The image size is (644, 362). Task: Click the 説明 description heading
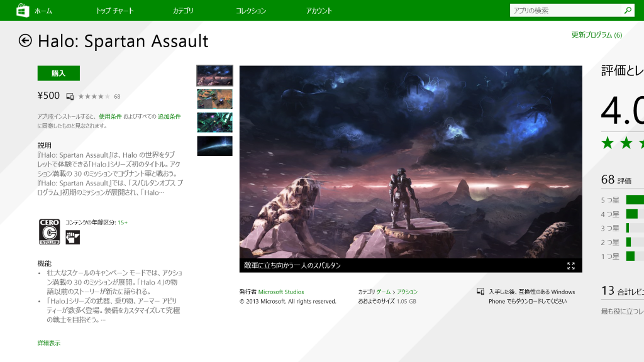click(x=45, y=145)
